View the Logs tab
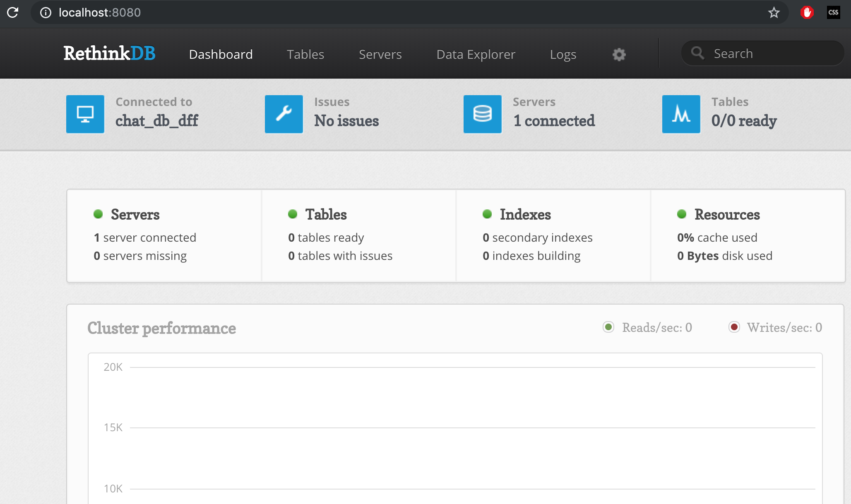The height and width of the screenshot is (504, 851). click(x=563, y=54)
